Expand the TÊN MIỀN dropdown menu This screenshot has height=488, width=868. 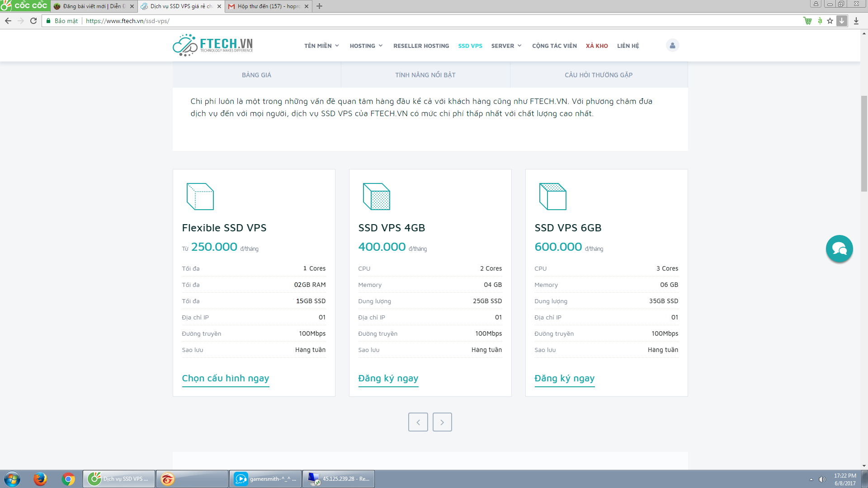click(321, 46)
